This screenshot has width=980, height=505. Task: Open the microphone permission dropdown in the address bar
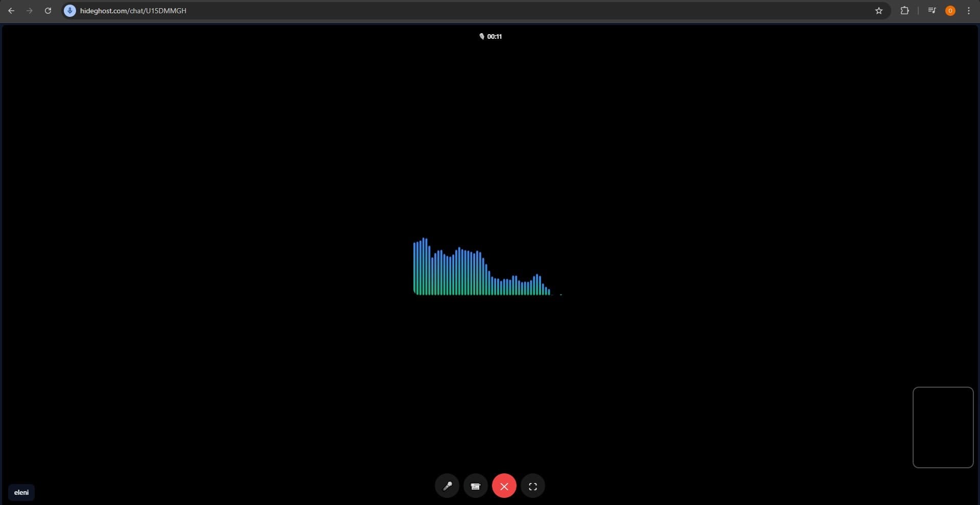(69, 10)
